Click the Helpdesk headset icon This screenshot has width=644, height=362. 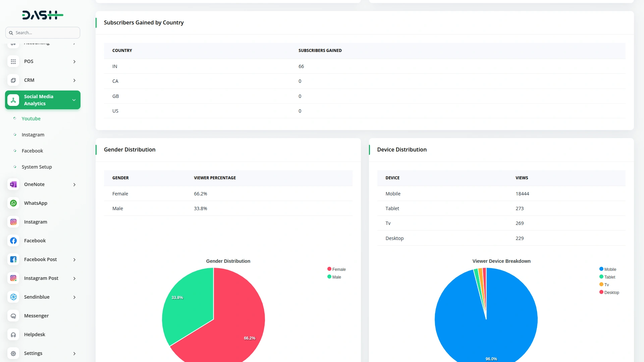point(13,335)
